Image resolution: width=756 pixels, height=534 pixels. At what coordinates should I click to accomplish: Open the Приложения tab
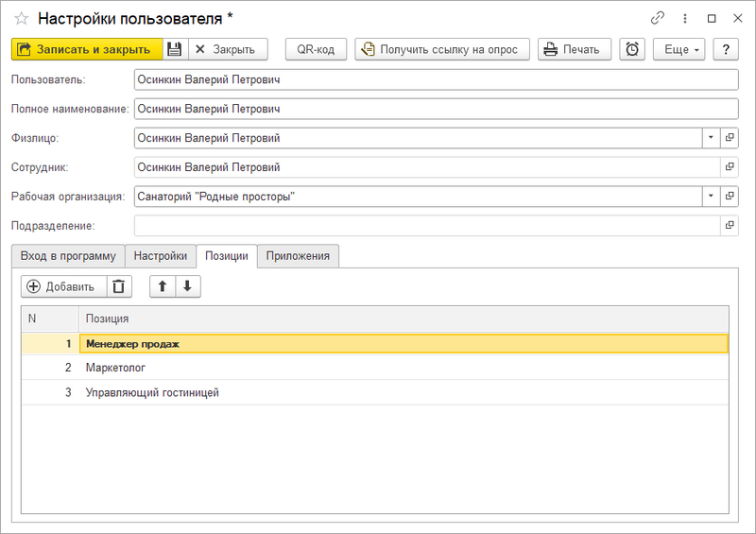pyautogui.click(x=298, y=256)
